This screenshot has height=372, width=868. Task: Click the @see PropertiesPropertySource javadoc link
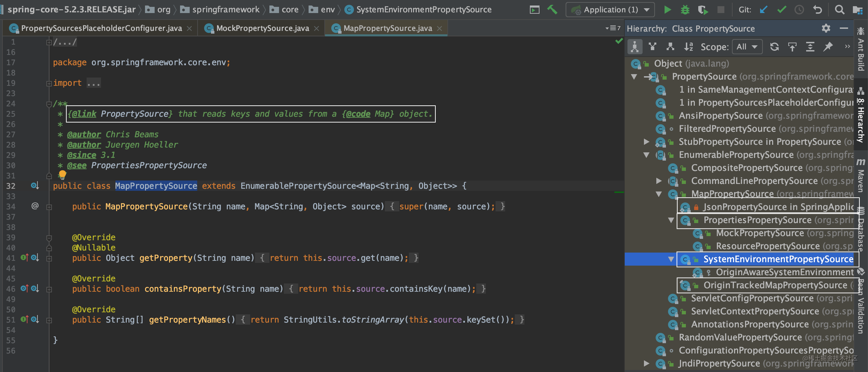click(148, 165)
